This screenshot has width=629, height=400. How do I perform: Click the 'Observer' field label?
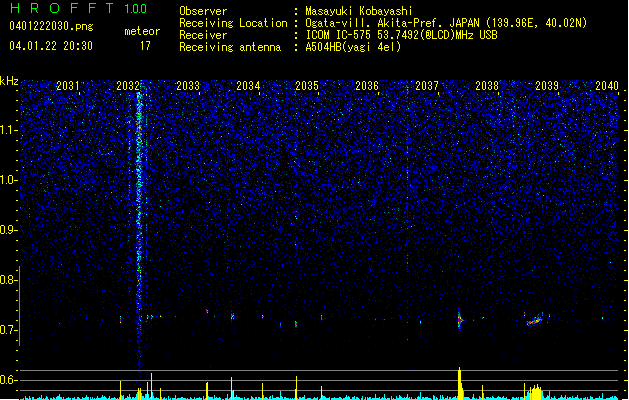tap(203, 11)
